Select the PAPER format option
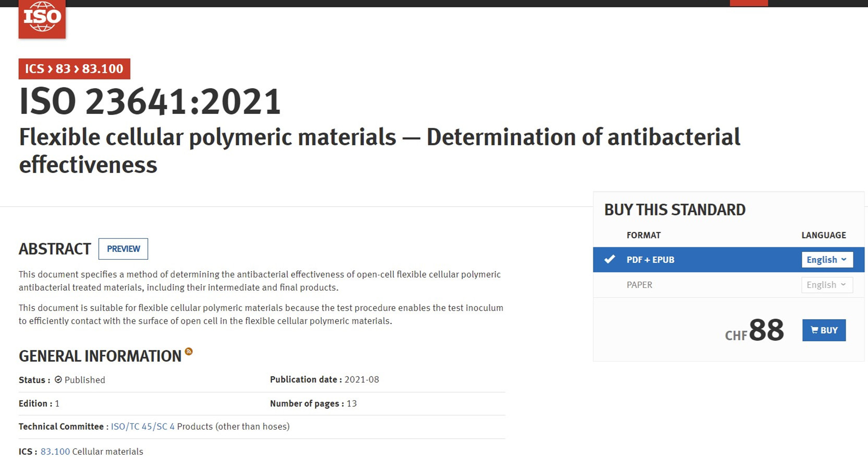The height and width of the screenshot is (472, 868). (x=639, y=285)
